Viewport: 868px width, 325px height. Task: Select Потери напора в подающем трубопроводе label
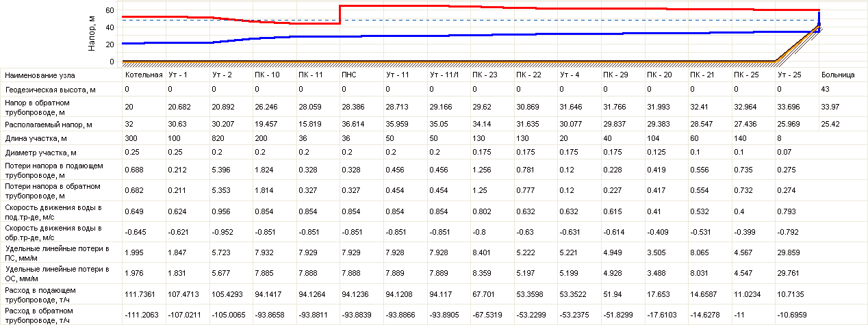[x=53, y=170]
